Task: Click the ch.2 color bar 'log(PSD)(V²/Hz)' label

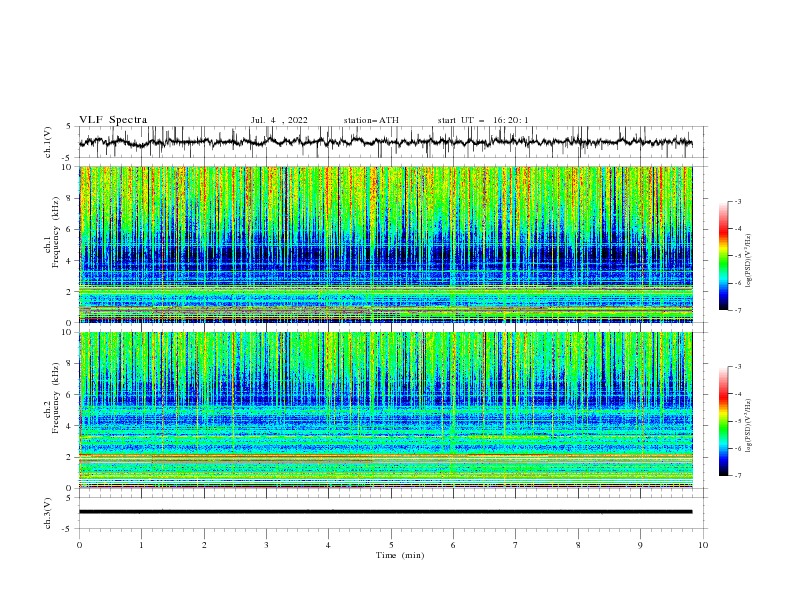Action: pos(749,425)
